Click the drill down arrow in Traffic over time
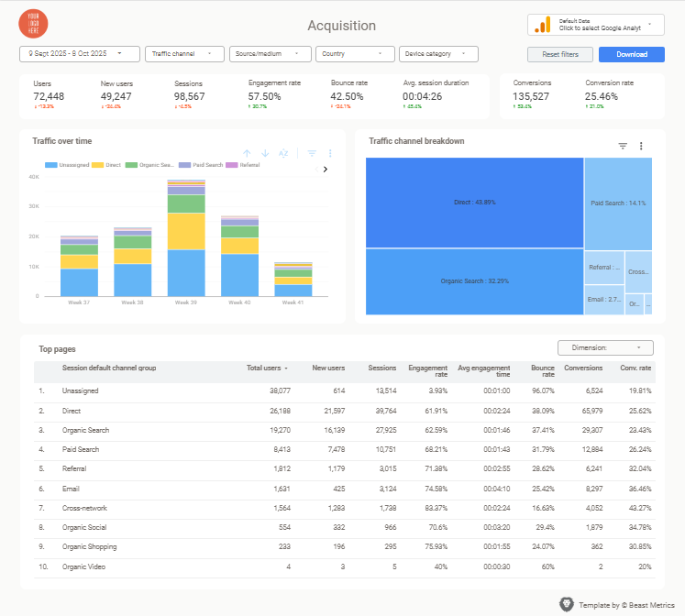Image resolution: width=685 pixels, height=616 pixels. 265,153
